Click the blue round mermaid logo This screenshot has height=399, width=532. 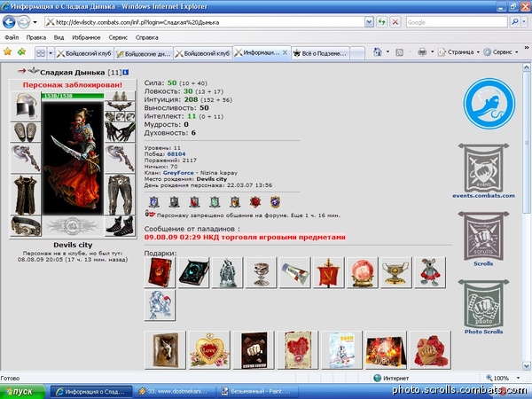tap(489, 104)
